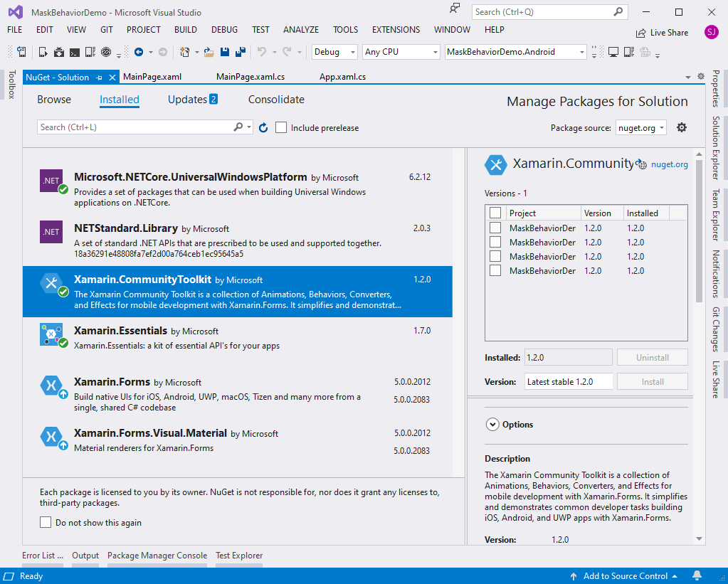Refresh the NuGet package list
Viewport: 728px width, 584px height.
(x=263, y=127)
